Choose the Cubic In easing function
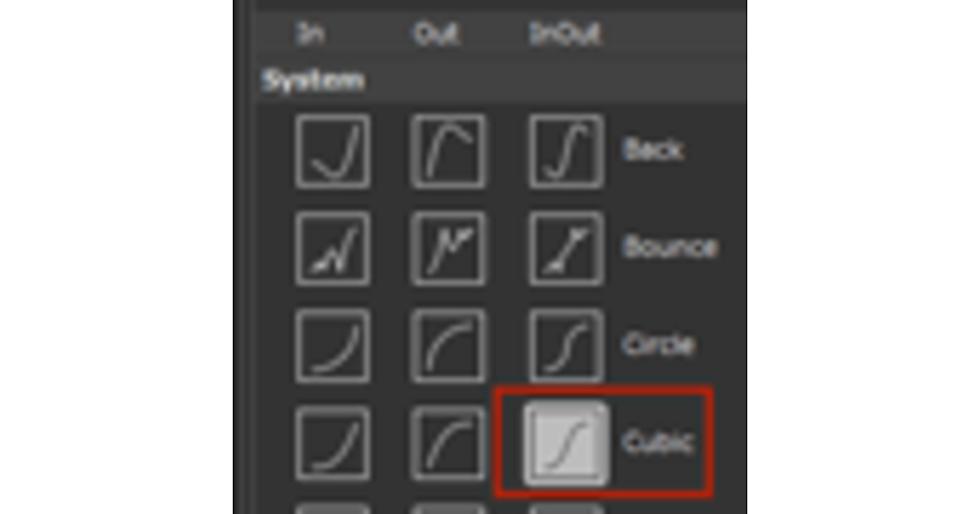 [332, 443]
